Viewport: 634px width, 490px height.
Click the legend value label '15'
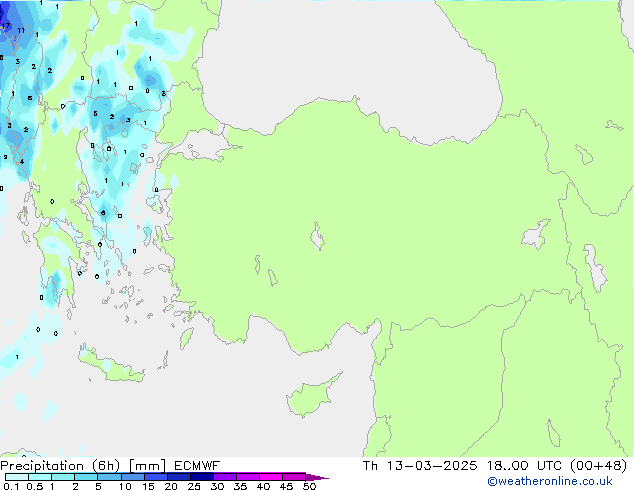pyautogui.click(x=148, y=486)
